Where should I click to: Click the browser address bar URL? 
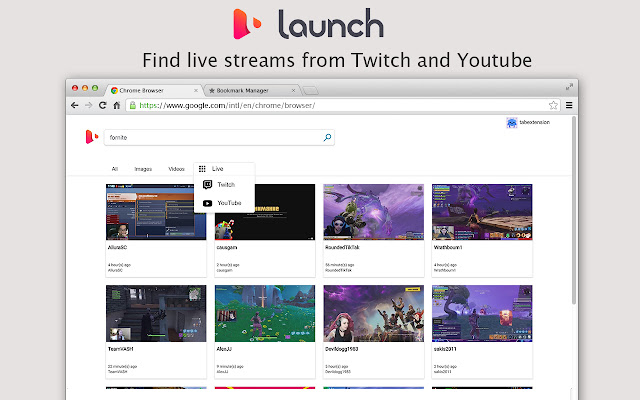click(227, 105)
